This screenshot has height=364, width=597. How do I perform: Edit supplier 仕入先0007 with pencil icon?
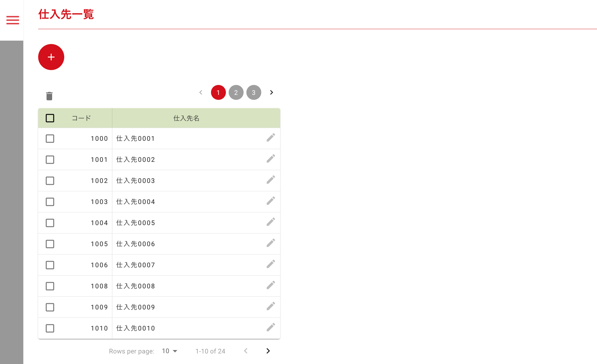coord(271,264)
